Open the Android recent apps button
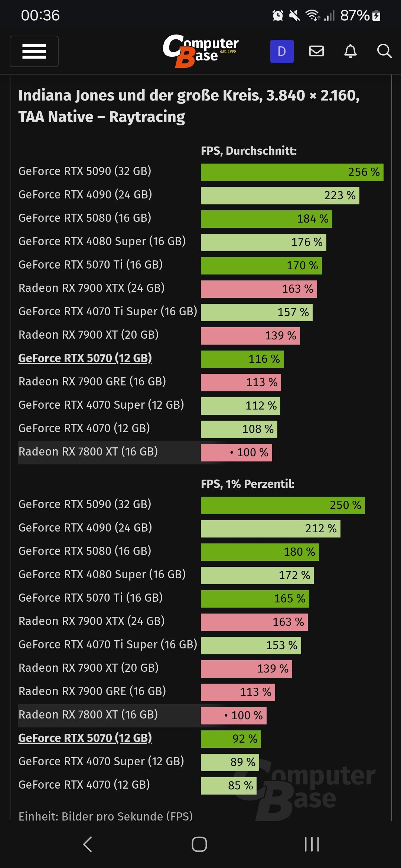Screen dimensions: 401x868 312,844
